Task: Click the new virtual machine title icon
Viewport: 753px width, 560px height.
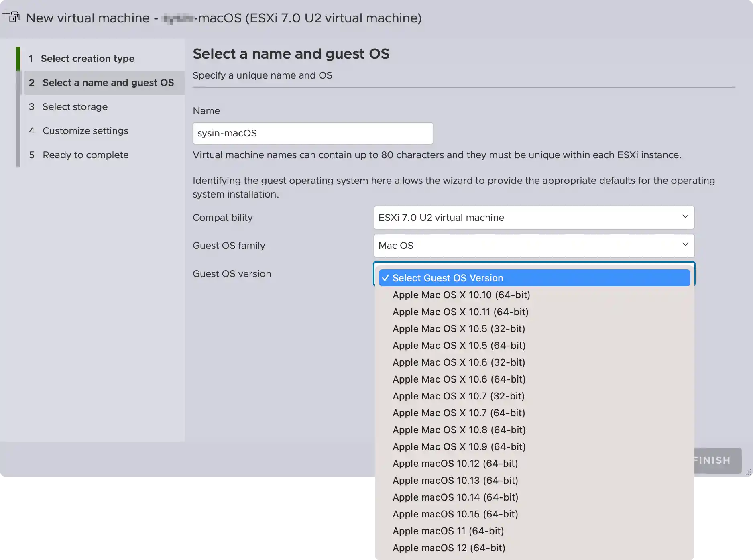Action: [11, 16]
